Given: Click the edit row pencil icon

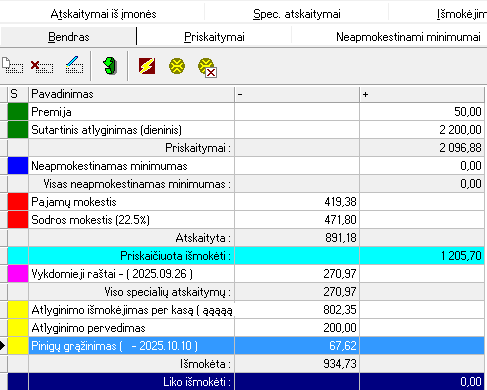Looking at the screenshot, I should pos(74,65).
